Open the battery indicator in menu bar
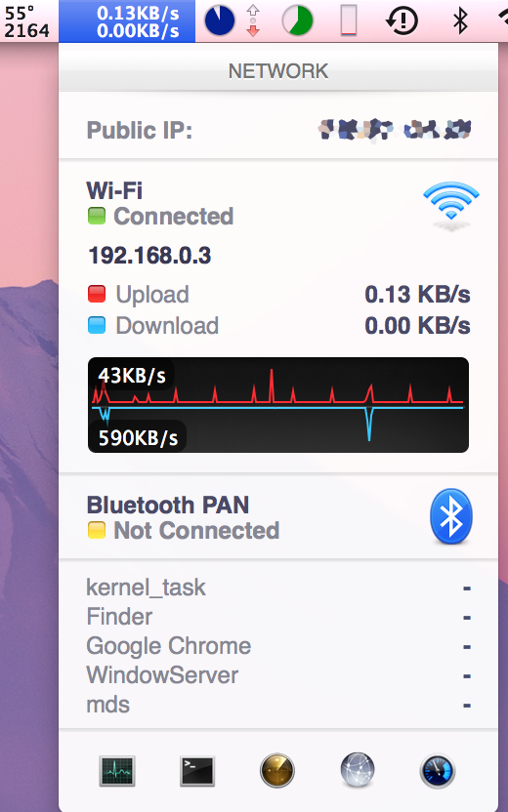This screenshot has width=508, height=812. click(349, 20)
